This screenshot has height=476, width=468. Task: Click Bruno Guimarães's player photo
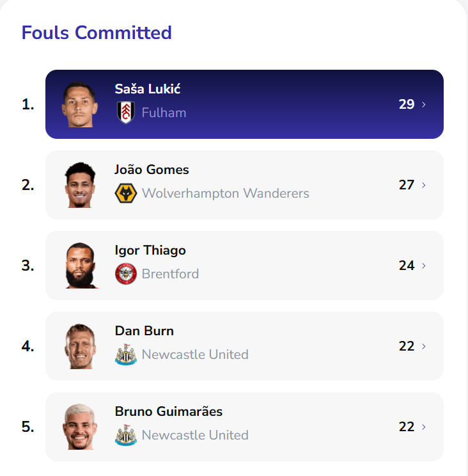point(80,427)
